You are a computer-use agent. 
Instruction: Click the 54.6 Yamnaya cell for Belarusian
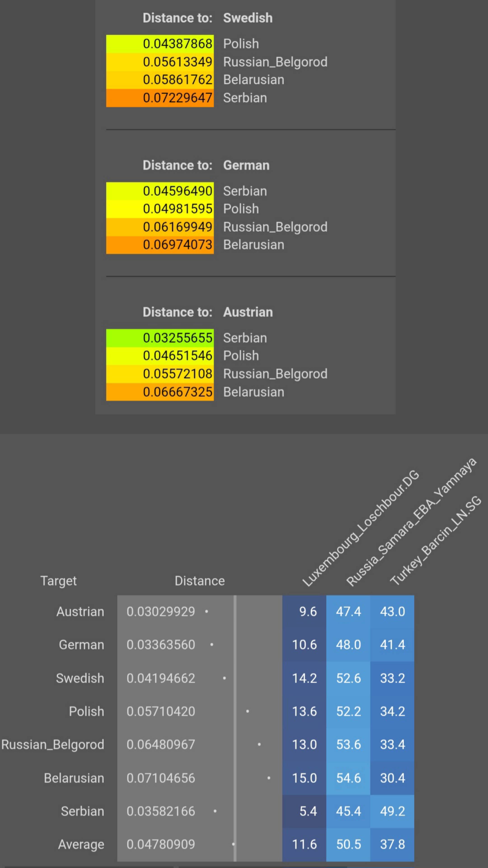point(348,778)
